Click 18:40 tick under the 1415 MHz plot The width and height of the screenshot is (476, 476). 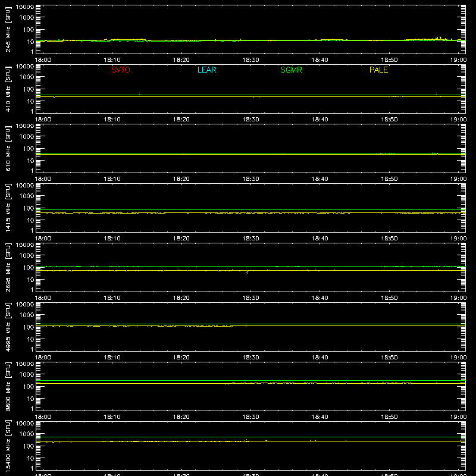pyautogui.click(x=320, y=239)
